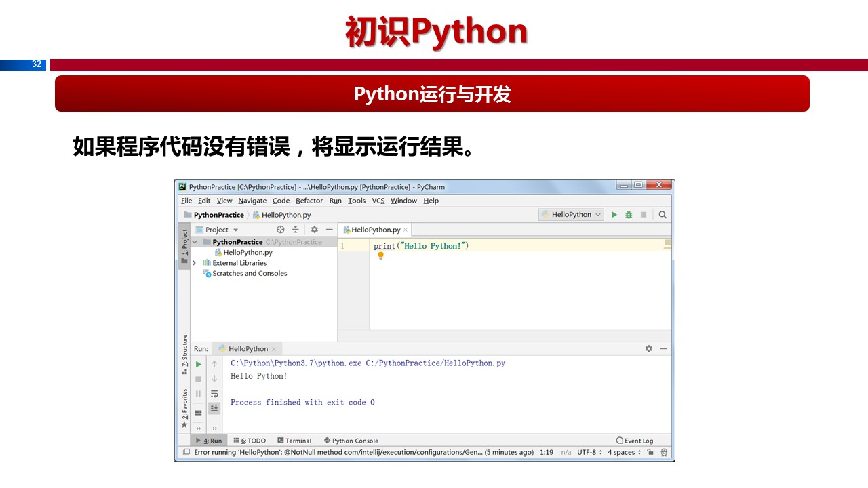The height and width of the screenshot is (488, 868).
Task: Open the File menu
Action: [x=186, y=201]
